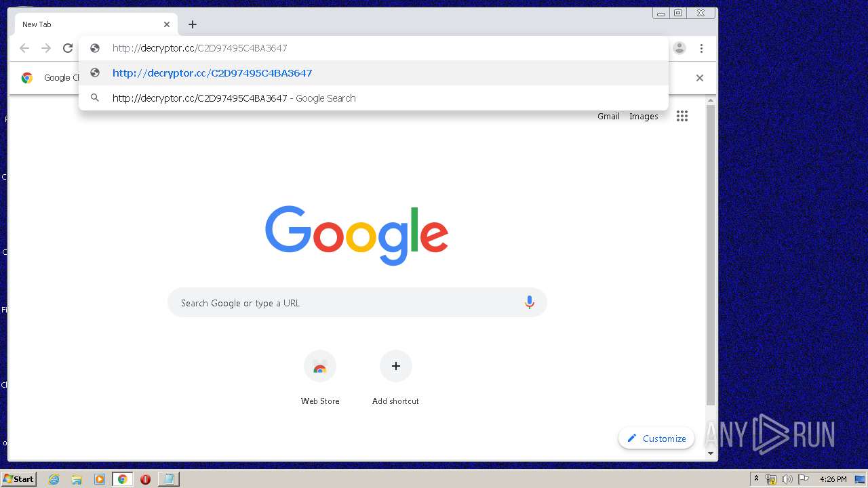Reload the page with the refresh icon
Screen dimensions: 868x488
(68, 48)
